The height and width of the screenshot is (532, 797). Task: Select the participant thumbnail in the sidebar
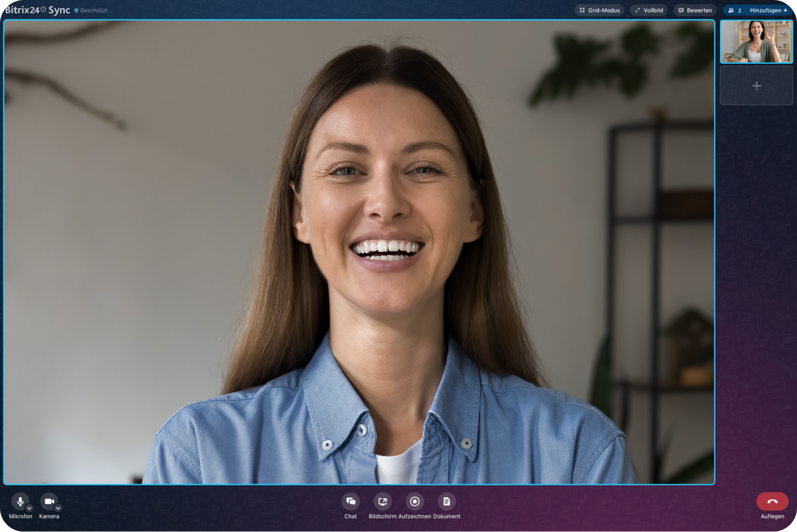pyautogui.click(x=756, y=41)
